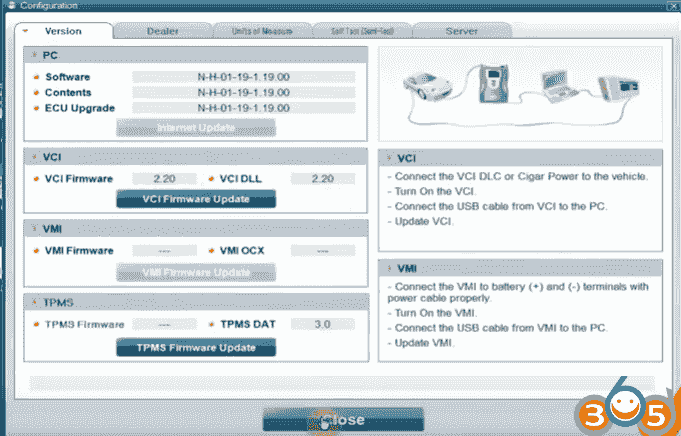Click 'Connect the USB cable from VMI' instruction
This screenshot has height=436, width=681.
497,327
